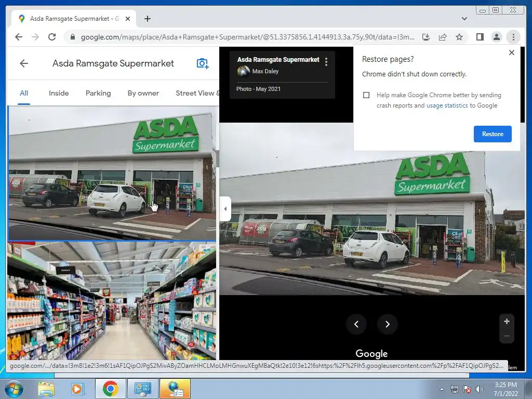Open tab search dropdown chevron

pos(464,19)
